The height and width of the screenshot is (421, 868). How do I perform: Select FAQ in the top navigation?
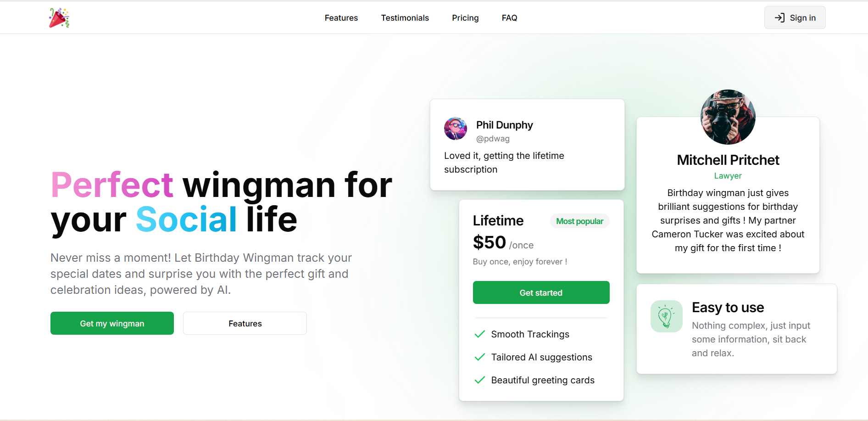pos(510,18)
